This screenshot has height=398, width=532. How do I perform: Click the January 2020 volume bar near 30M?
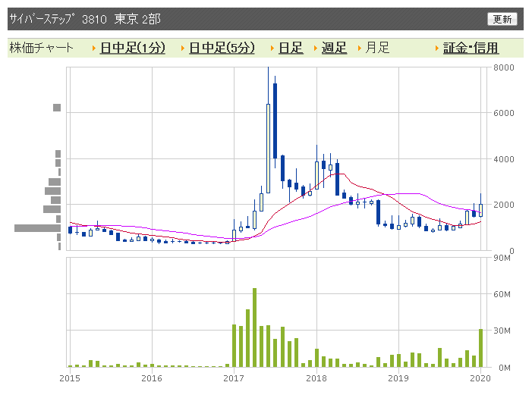(480, 348)
